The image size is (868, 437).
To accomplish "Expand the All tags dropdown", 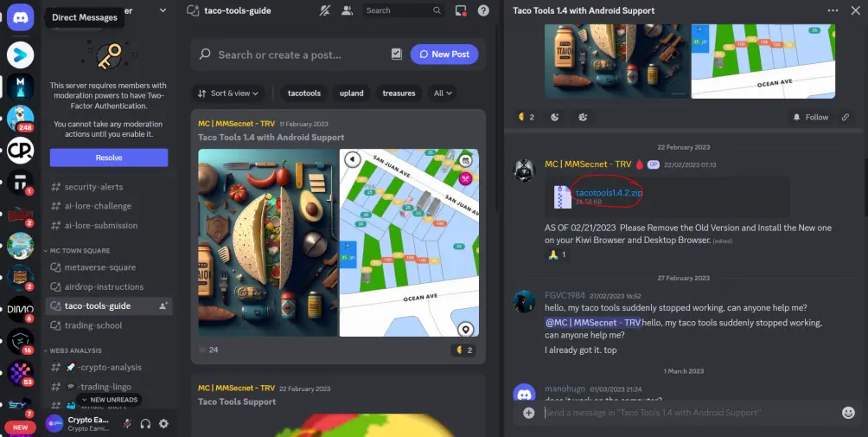I will click(443, 93).
